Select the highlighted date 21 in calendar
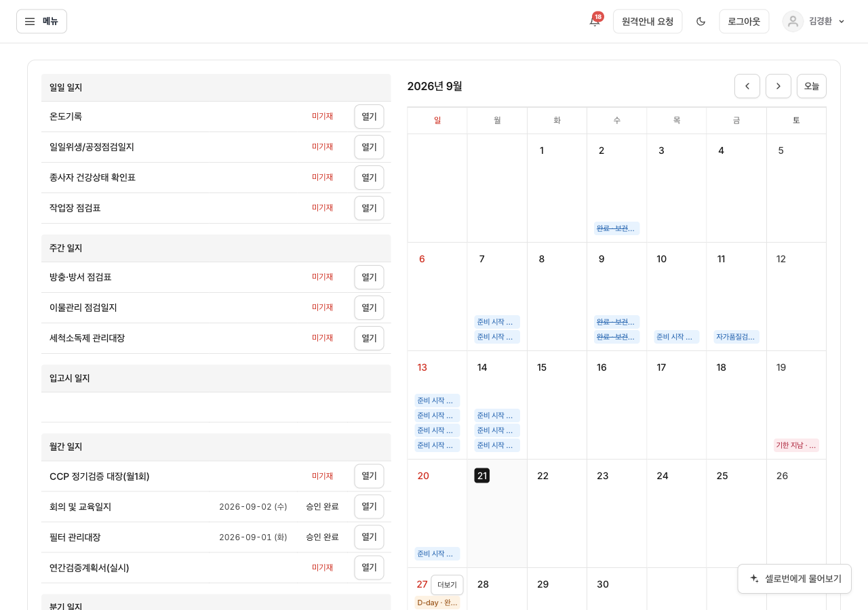Image resolution: width=868 pixels, height=610 pixels. (482, 476)
